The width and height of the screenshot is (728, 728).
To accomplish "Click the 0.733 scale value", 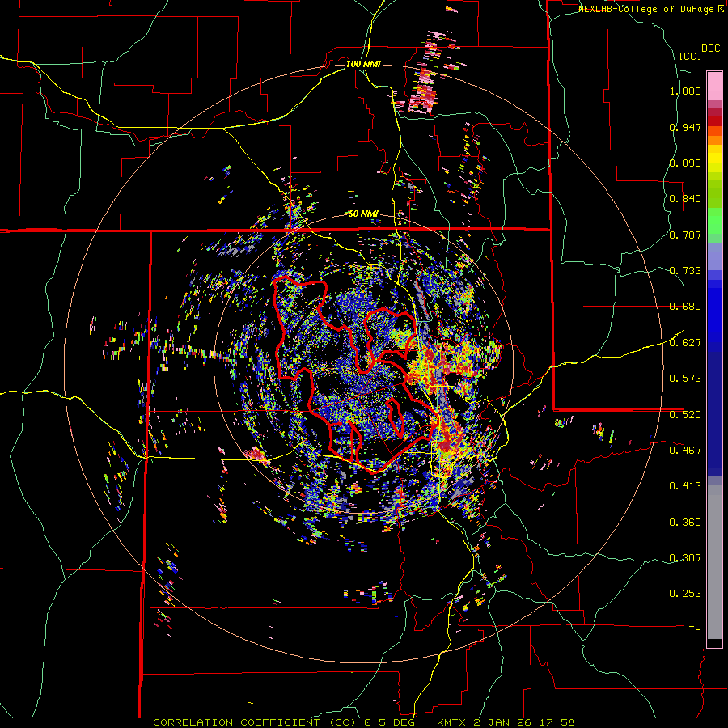I will [685, 271].
